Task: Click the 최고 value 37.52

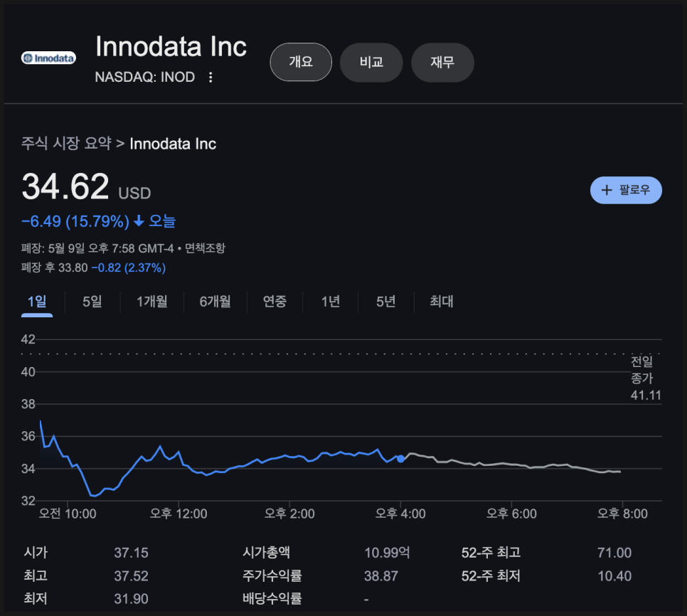Action: click(131, 575)
